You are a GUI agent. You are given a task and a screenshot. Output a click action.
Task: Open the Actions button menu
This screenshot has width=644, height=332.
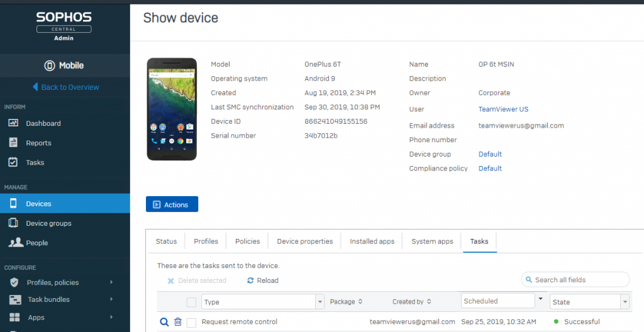pos(172,204)
